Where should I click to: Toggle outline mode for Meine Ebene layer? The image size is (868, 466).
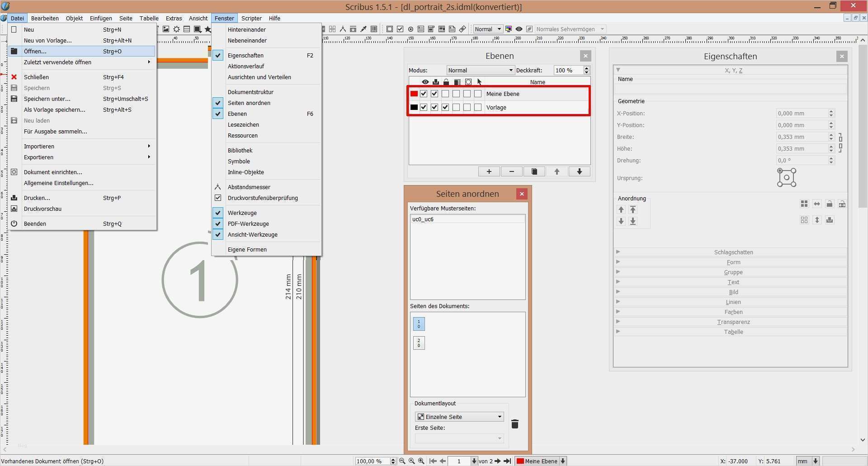[x=467, y=94]
